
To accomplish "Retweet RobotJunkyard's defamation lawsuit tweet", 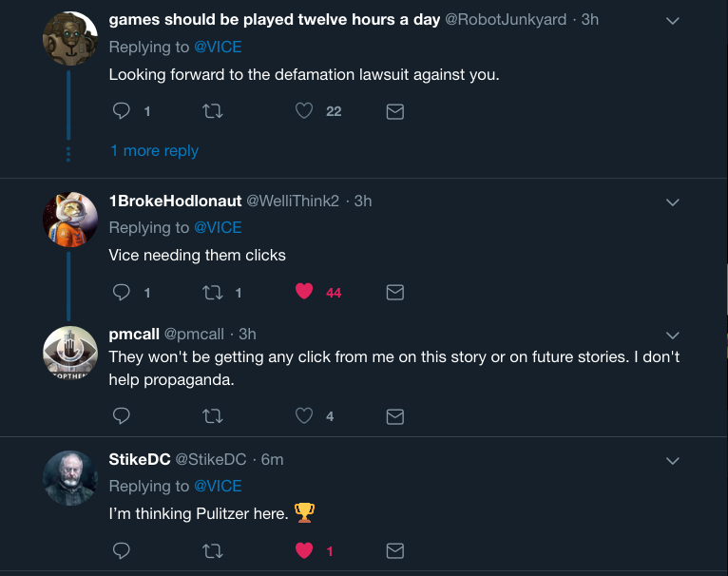I will (x=213, y=111).
